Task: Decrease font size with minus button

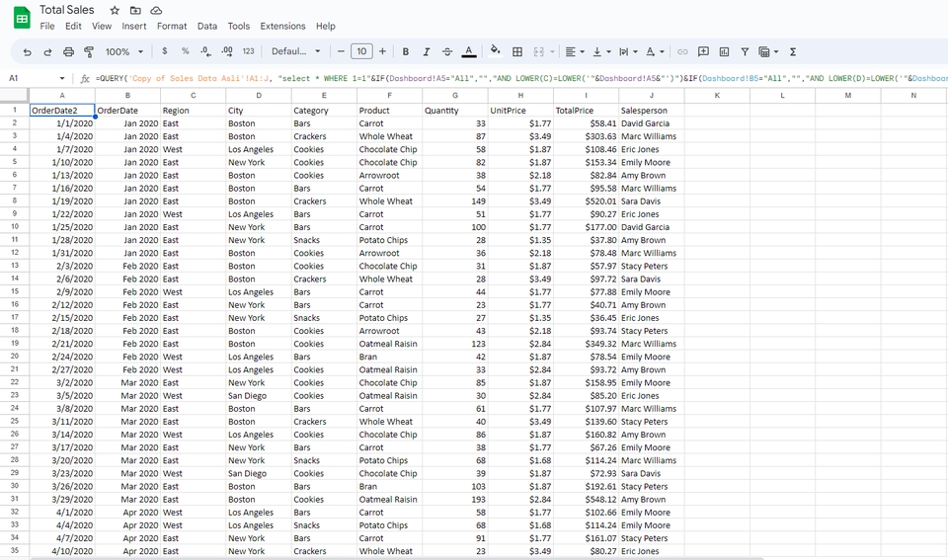Action: (x=341, y=52)
